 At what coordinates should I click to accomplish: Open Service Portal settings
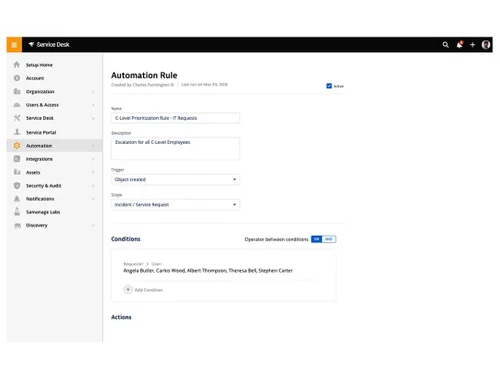pos(41,132)
